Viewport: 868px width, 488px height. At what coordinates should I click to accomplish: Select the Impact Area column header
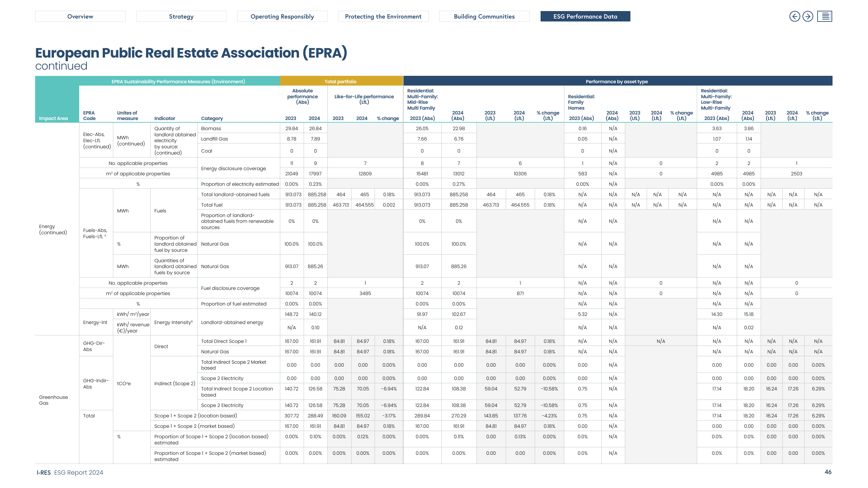click(53, 118)
